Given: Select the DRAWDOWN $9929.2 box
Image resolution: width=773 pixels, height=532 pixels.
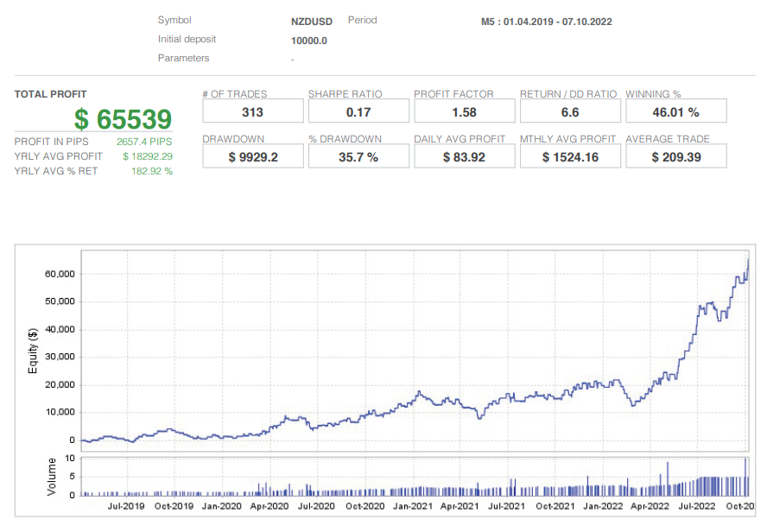Looking at the screenshot, I should (x=252, y=156).
